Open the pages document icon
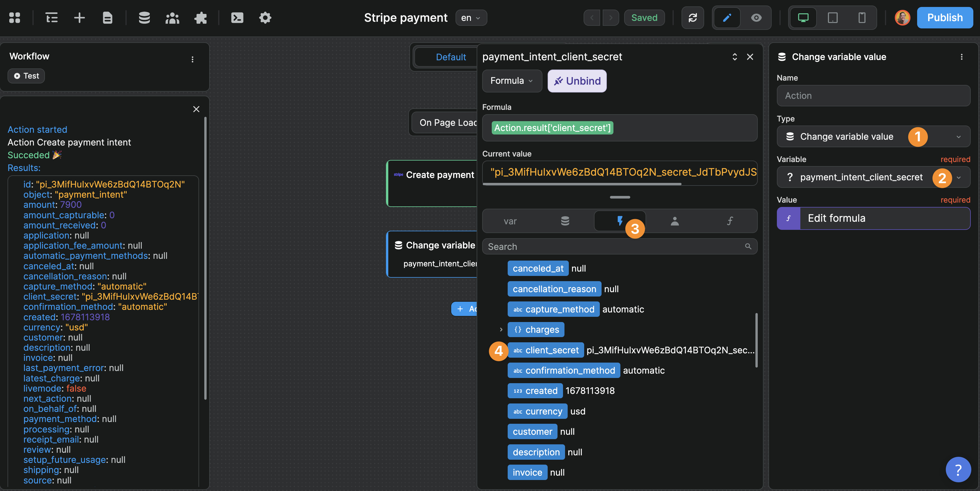 [108, 17]
